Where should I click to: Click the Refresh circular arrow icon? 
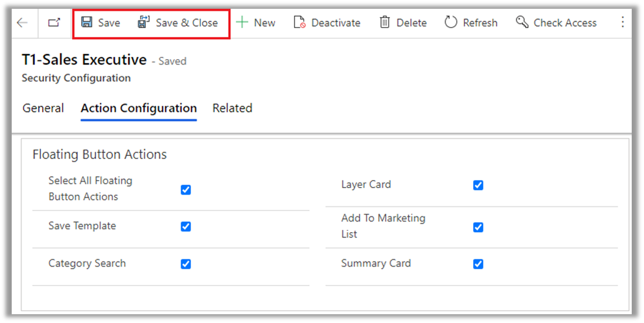[x=450, y=23]
